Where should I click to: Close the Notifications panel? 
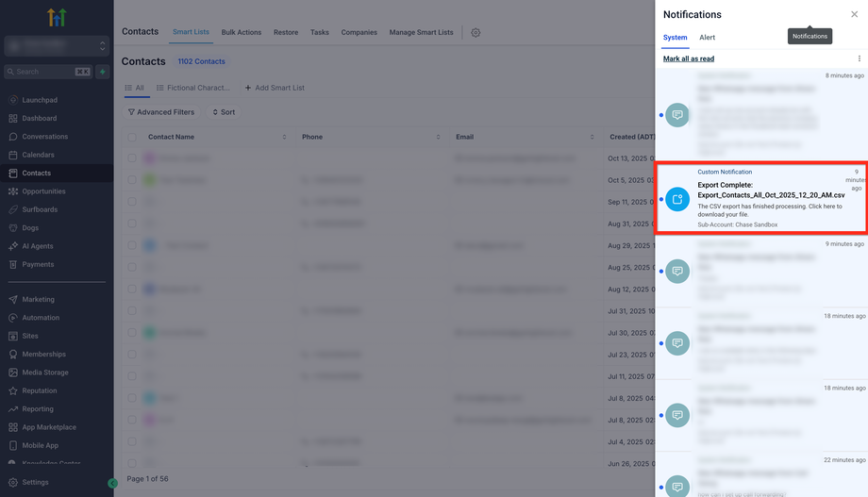click(854, 14)
